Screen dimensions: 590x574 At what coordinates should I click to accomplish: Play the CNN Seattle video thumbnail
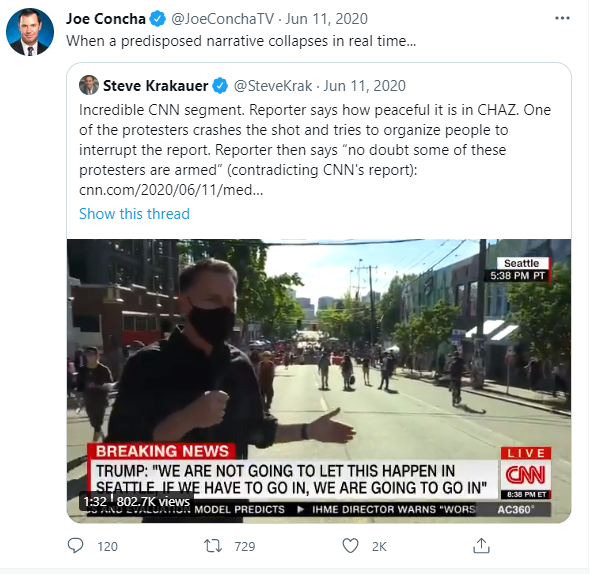click(319, 381)
